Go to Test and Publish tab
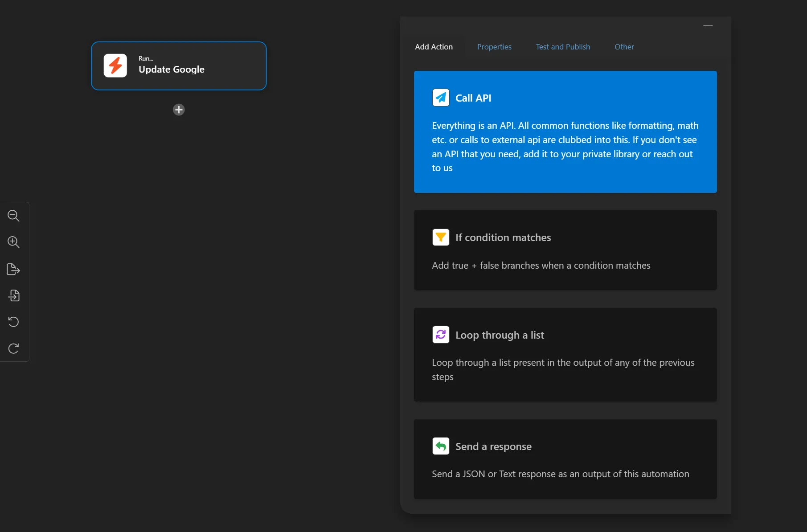The image size is (807, 532). click(x=563, y=47)
